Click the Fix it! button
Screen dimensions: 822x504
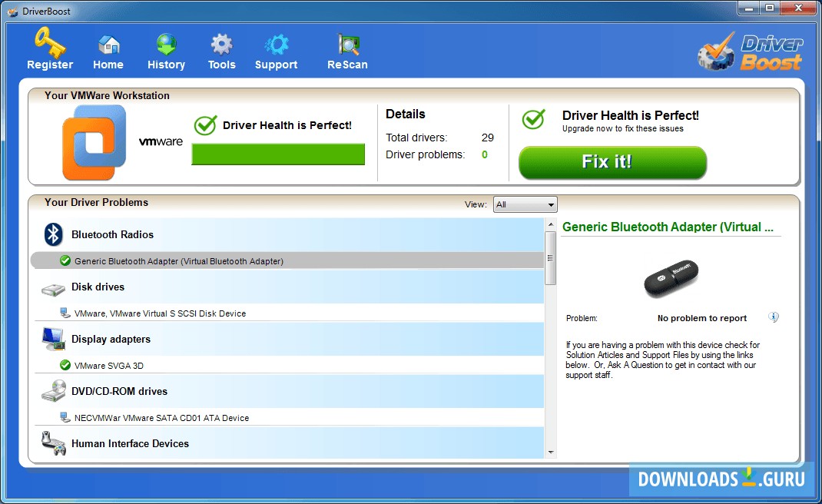click(613, 162)
